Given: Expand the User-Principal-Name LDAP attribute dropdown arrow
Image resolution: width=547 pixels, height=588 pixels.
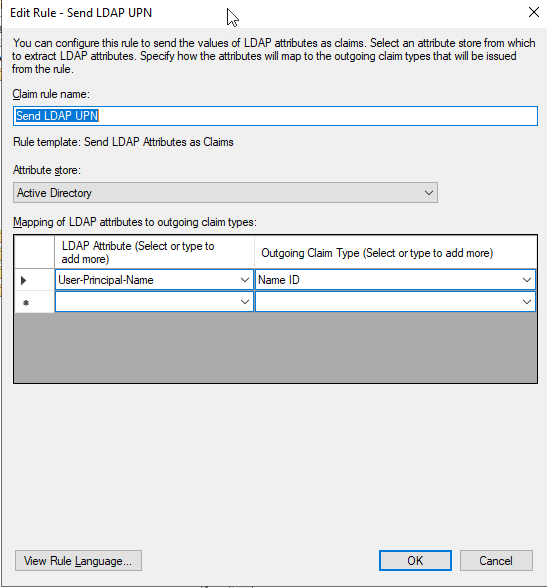Looking at the screenshot, I should [x=245, y=280].
